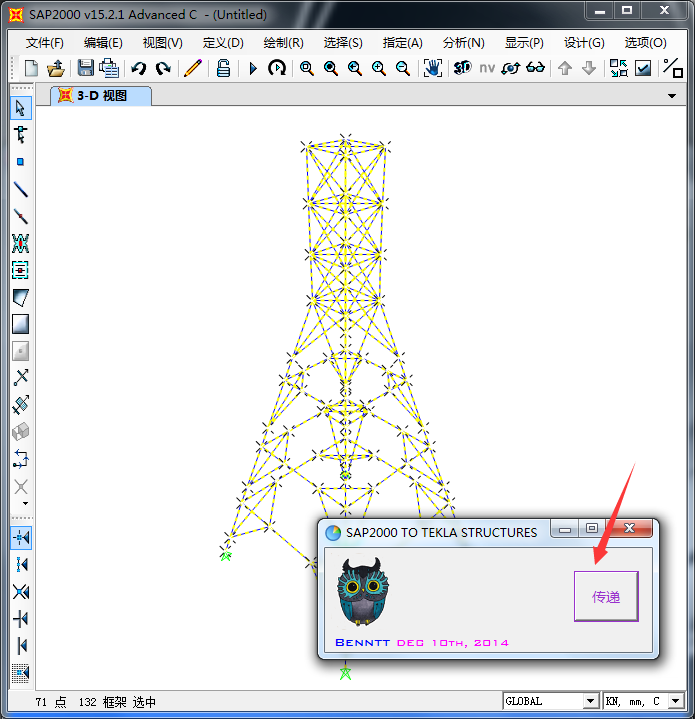Select the pan hand tool
The width and height of the screenshot is (695, 719).
[432, 68]
